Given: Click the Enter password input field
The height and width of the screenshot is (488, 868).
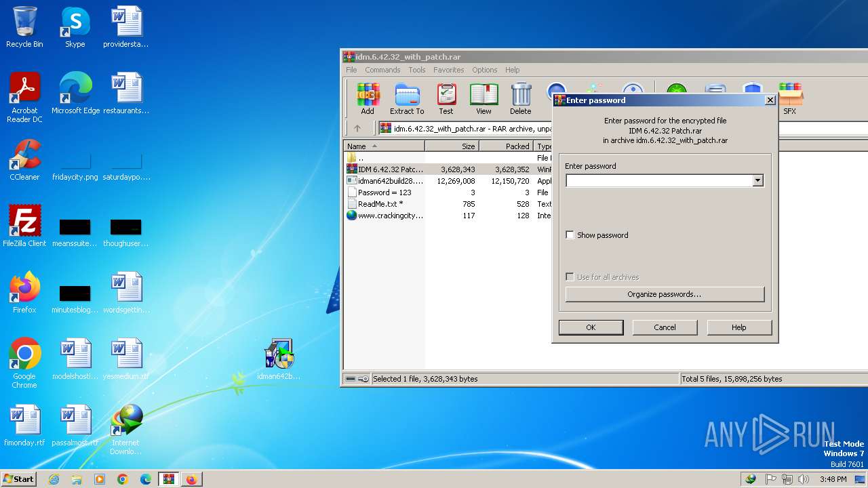Looking at the screenshot, I should pos(659,181).
